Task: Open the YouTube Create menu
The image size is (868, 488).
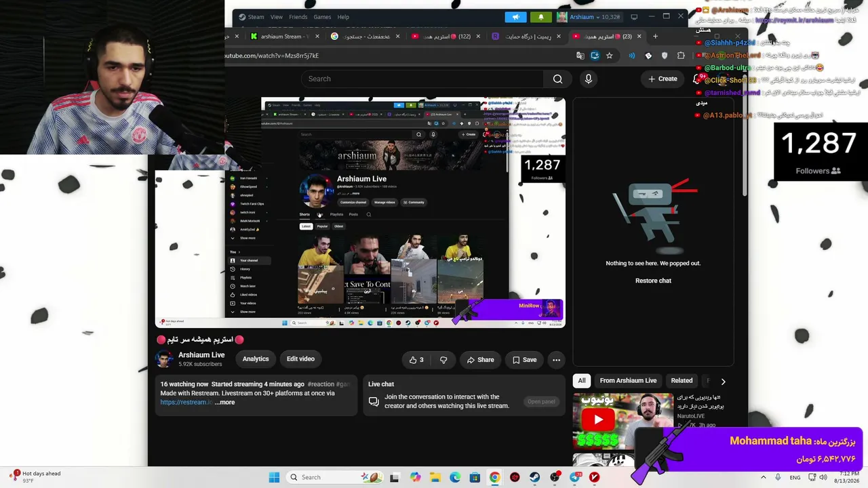Action: pyautogui.click(x=663, y=79)
